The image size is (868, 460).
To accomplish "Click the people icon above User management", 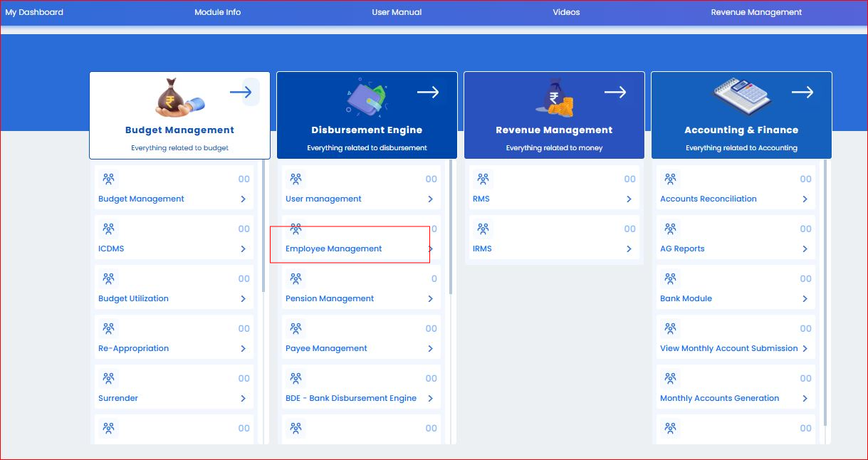I will click(296, 179).
